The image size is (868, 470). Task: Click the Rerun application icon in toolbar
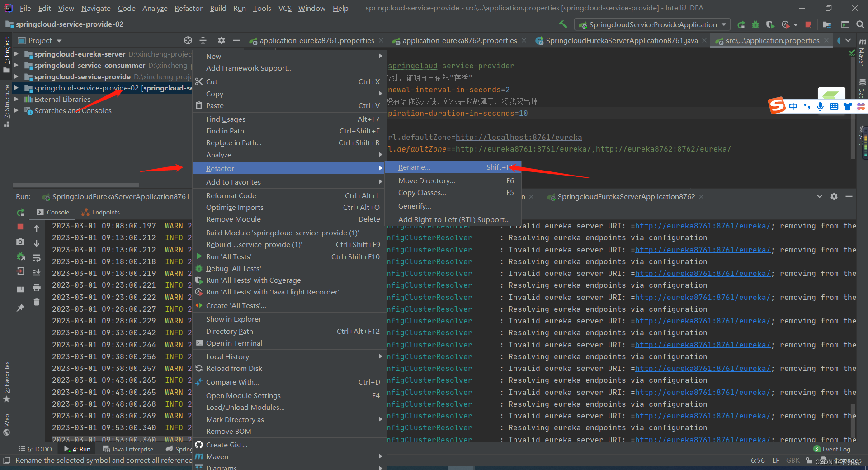741,25
